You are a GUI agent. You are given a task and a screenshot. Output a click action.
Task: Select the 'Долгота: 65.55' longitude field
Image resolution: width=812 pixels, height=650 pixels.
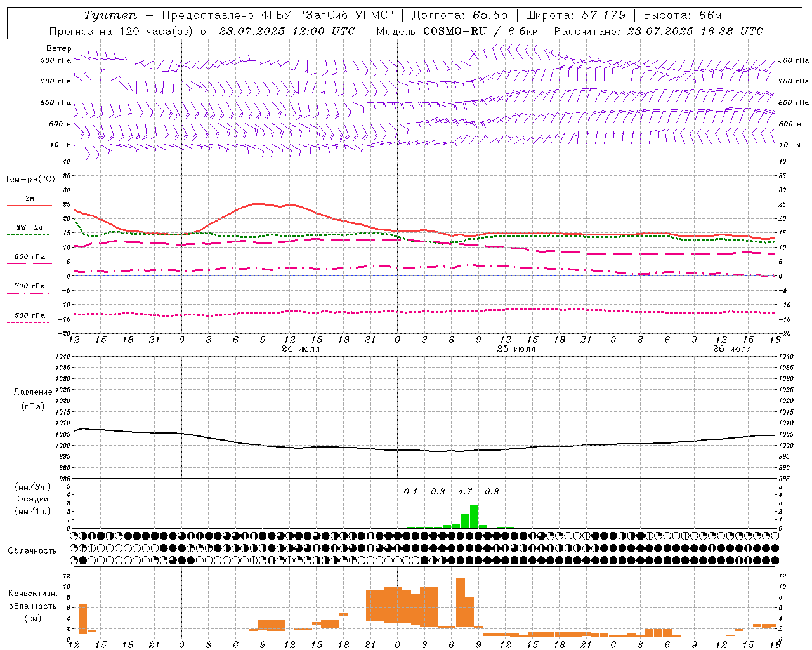pyautogui.click(x=460, y=15)
